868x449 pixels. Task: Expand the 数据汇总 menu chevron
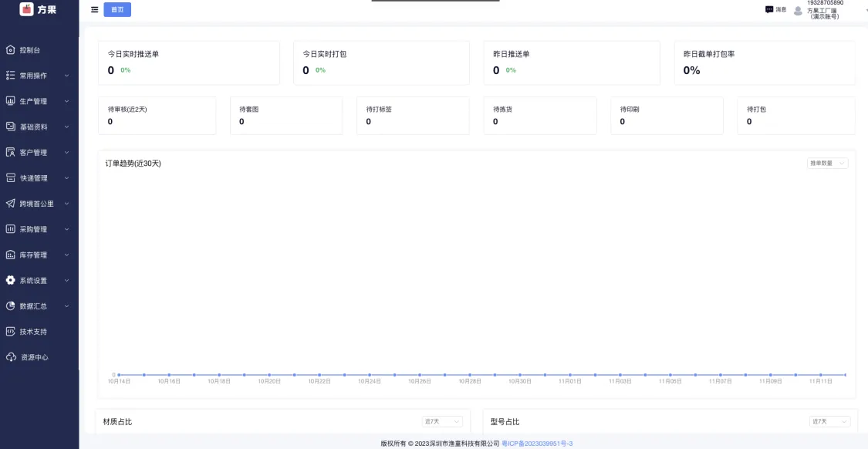click(x=66, y=306)
